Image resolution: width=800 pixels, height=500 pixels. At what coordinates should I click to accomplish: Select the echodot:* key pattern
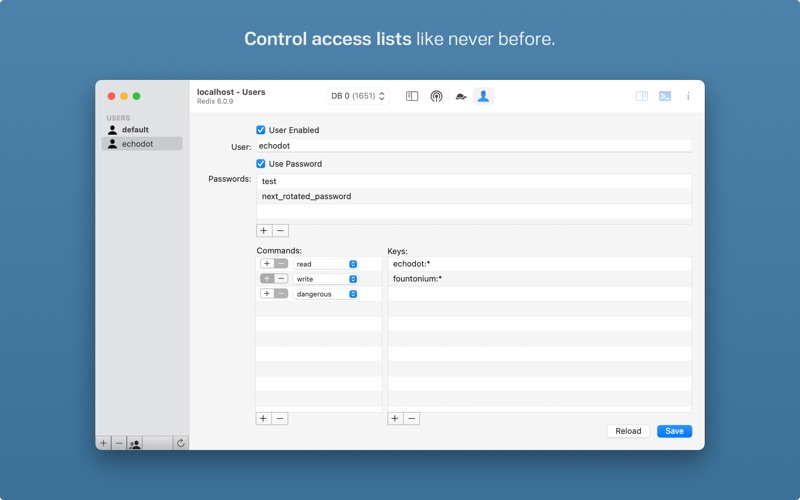tap(540, 264)
